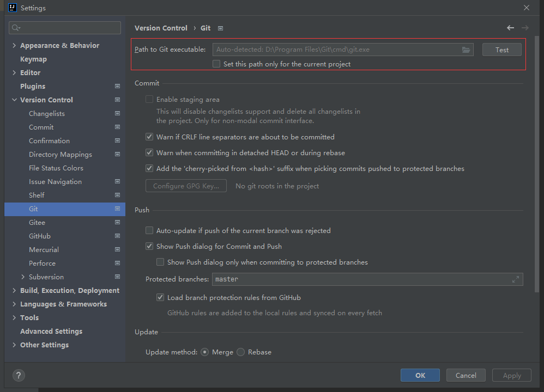The image size is (544, 392).
Task: Click the project icon on Perforce row
Action: 117,263
